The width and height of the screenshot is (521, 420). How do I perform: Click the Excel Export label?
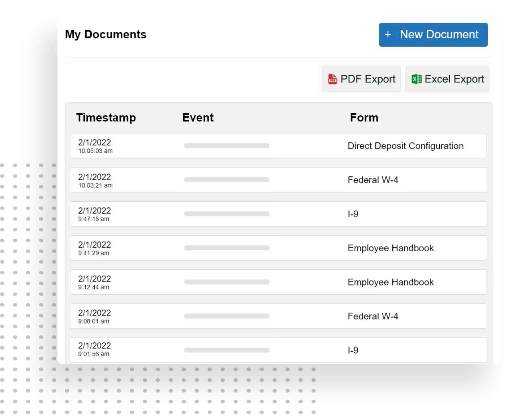pyautogui.click(x=454, y=79)
